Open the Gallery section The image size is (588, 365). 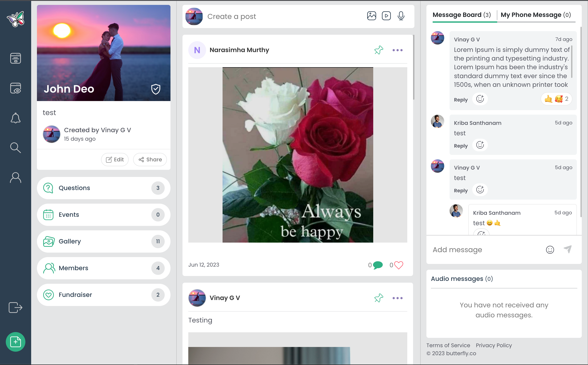pyautogui.click(x=103, y=241)
